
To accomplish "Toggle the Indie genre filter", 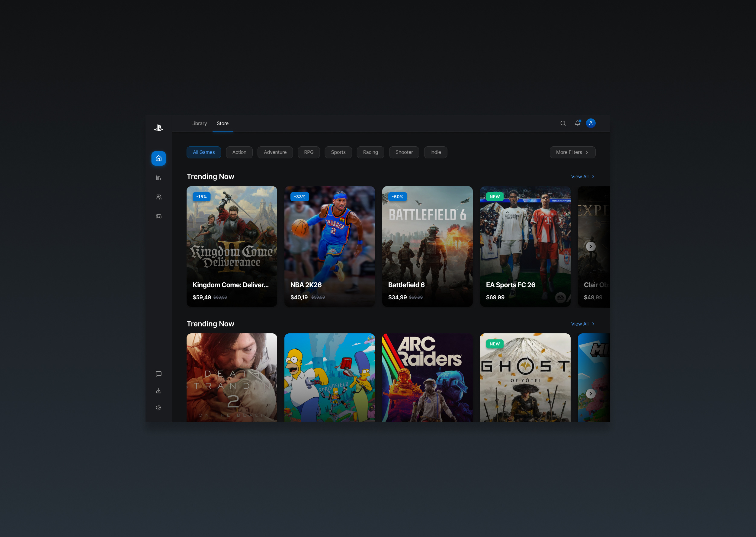I will [435, 152].
